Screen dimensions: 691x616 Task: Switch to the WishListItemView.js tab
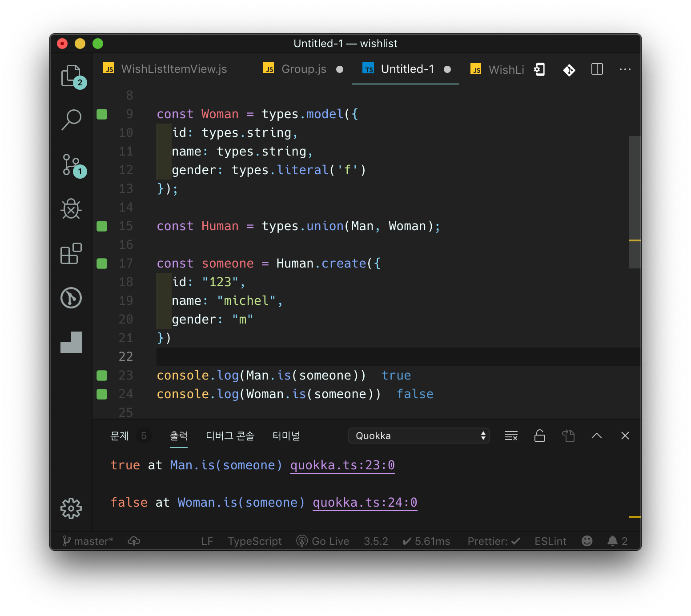pyautogui.click(x=173, y=69)
